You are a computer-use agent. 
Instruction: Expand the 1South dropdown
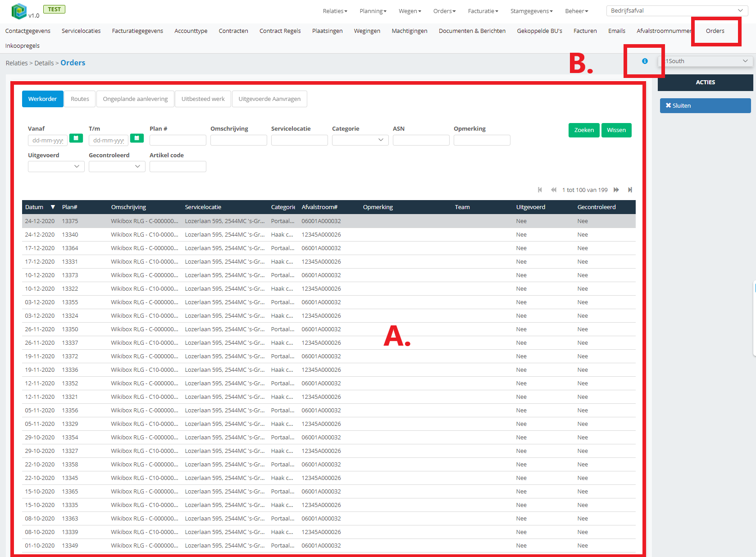tap(706, 61)
